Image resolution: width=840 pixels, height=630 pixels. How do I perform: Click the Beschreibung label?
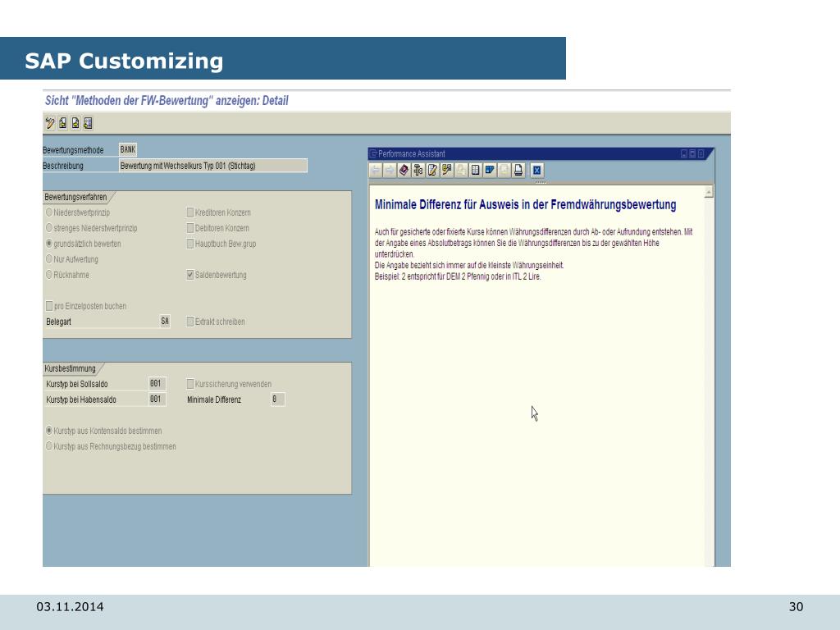63,166
